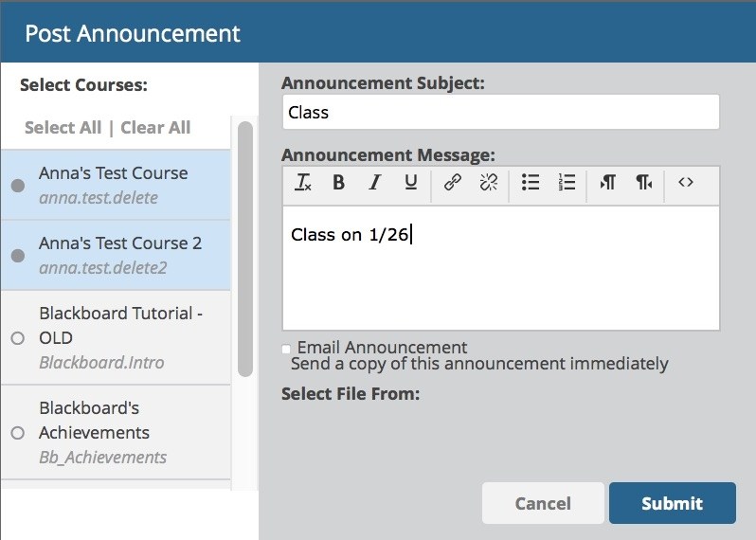Set text direction left-to-right
756x540 pixels.
(x=607, y=184)
